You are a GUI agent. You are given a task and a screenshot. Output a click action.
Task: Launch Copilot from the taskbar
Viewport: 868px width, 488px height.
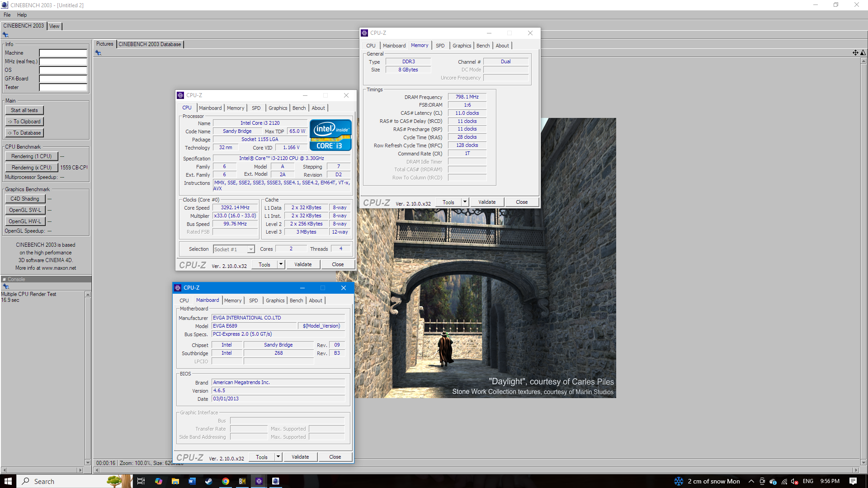point(158,481)
